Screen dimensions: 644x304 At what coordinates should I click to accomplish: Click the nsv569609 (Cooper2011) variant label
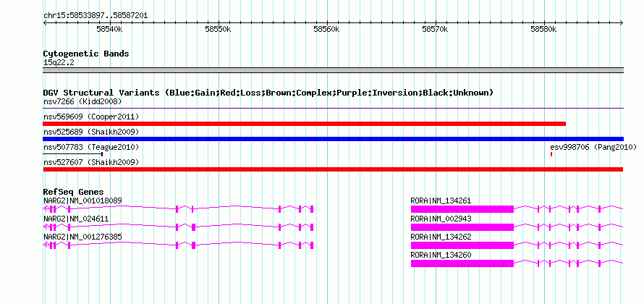91,117
